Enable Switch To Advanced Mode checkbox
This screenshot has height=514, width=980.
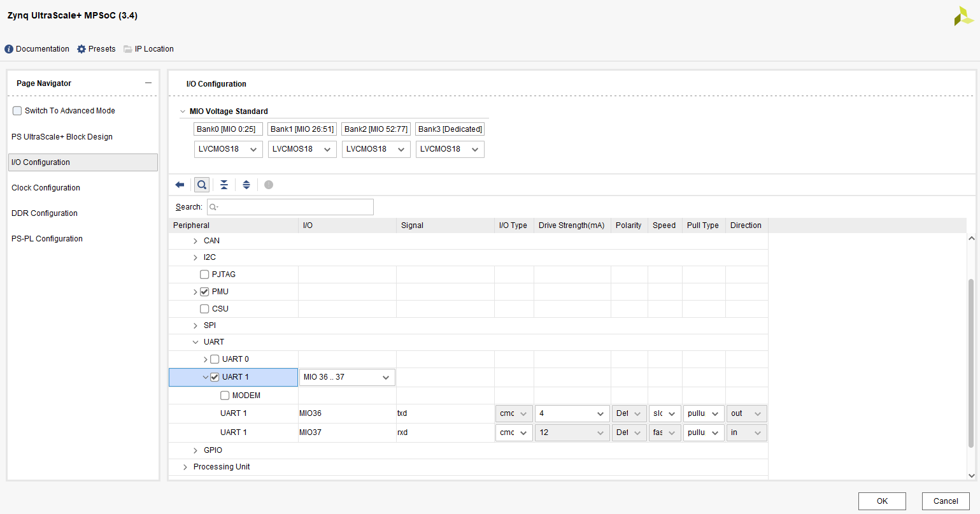coord(17,111)
